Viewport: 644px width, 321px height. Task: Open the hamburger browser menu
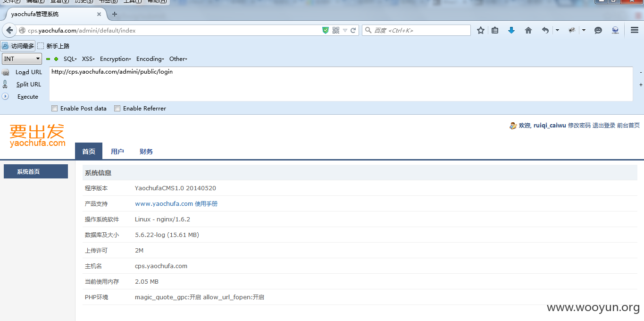tap(635, 30)
